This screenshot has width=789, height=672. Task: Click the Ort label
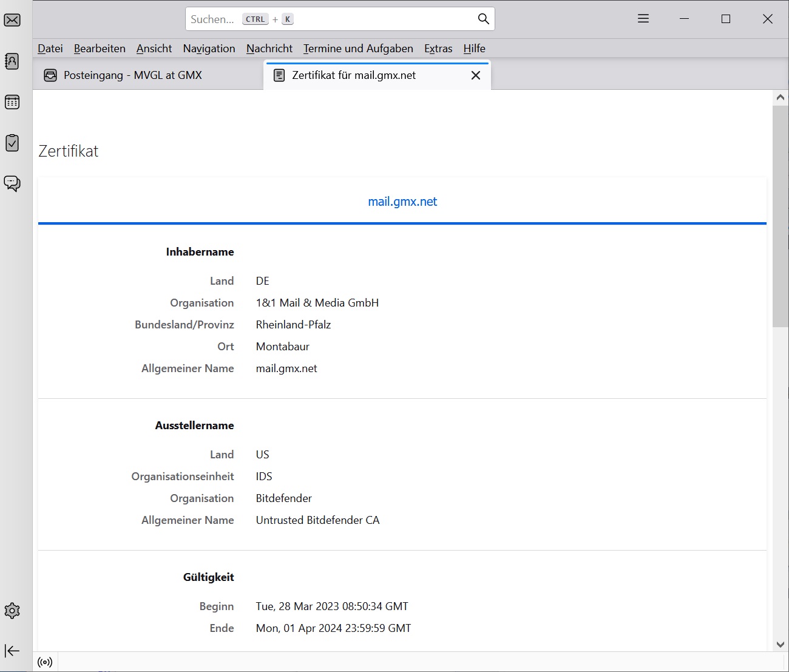point(225,347)
